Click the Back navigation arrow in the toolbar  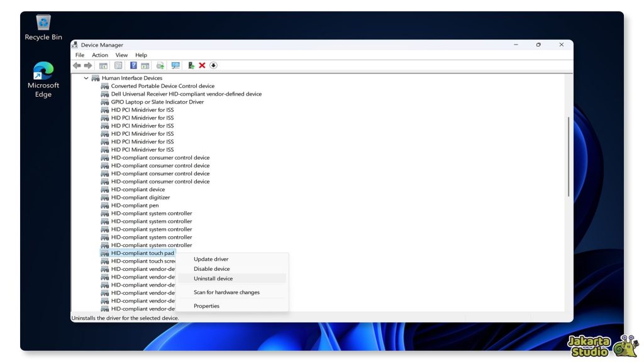pyautogui.click(x=76, y=65)
